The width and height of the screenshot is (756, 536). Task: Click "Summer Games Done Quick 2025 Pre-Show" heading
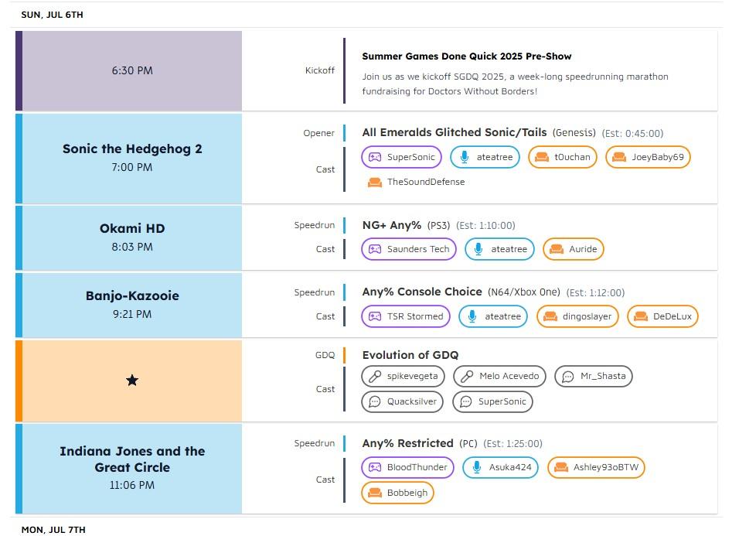[x=467, y=56]
